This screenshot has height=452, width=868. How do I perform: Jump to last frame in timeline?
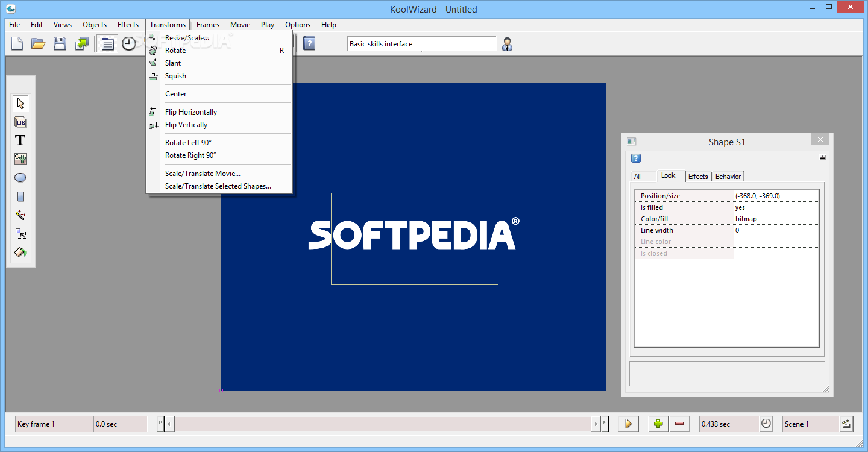pyautogui.click(x=605, y=424)
